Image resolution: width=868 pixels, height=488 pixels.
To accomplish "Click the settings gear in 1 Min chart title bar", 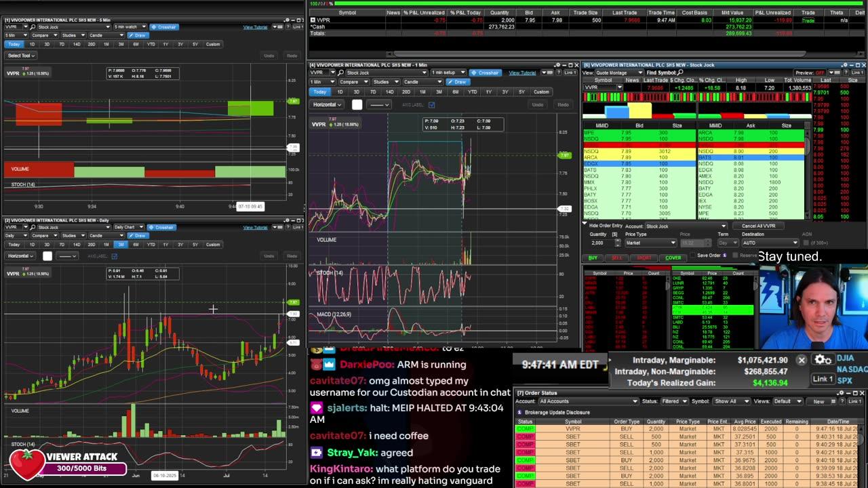I will pos(557,65).
